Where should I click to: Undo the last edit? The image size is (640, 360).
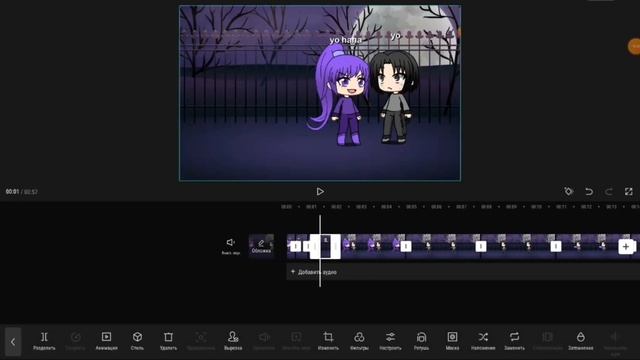click(x=589, y=191)
